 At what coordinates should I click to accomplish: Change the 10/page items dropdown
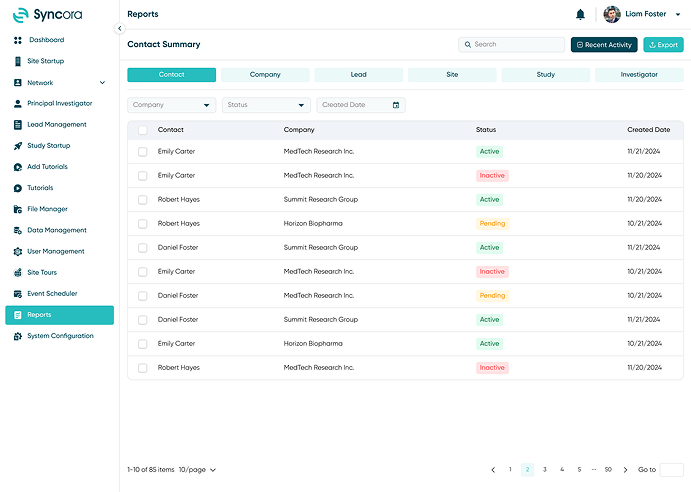197,470
